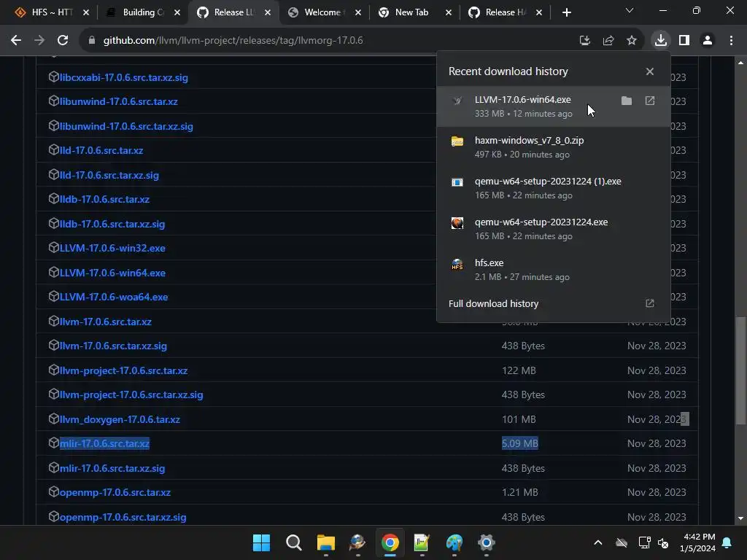Open Windows taskbar search

pos(293,542)
